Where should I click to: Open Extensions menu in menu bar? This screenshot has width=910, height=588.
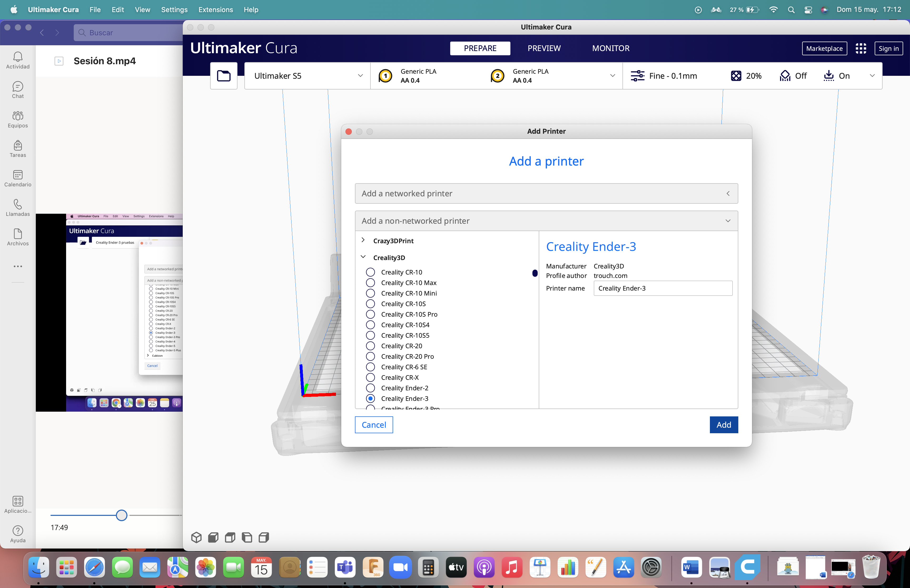coord(215,9)
